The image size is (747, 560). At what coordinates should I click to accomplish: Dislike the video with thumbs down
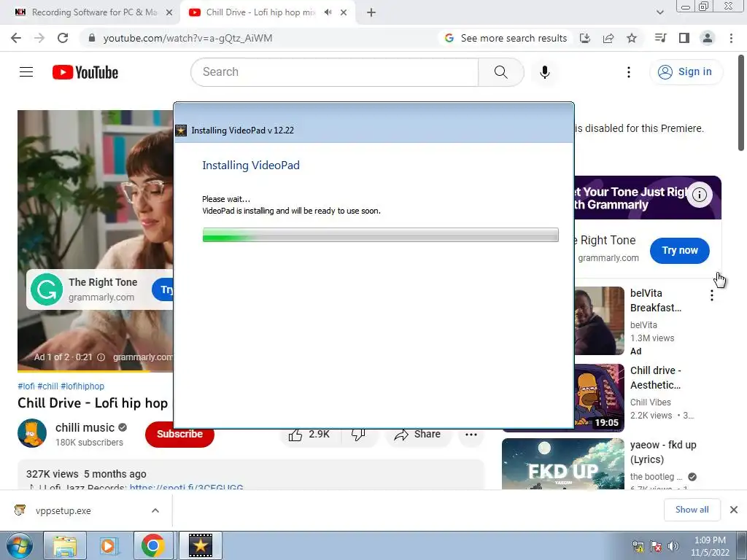(x=358, y=435)
